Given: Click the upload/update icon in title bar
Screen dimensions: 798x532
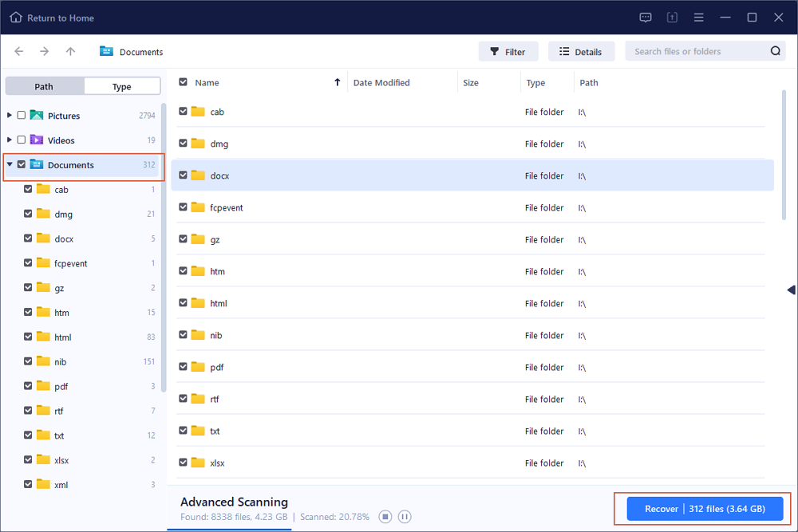Looking at the screenshot, I should click(672, 18).
